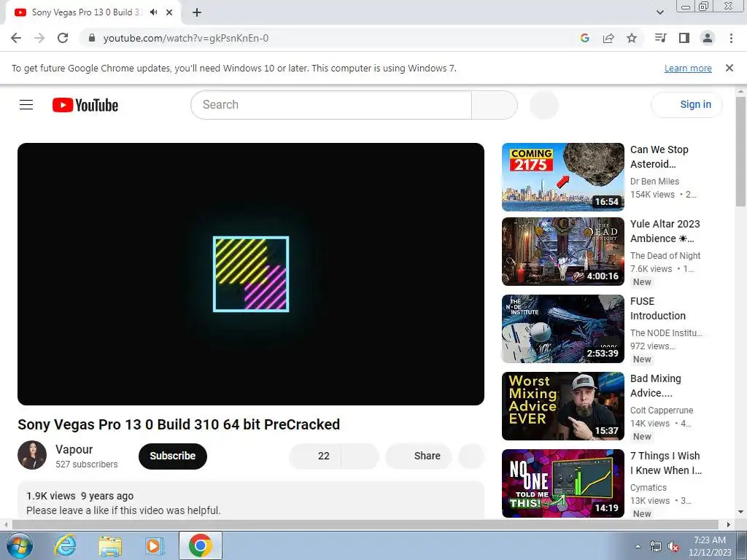This screenshot has width=747, height=560.
Task: Click the browser forward arrow
Action: click(x=39, y=38)
